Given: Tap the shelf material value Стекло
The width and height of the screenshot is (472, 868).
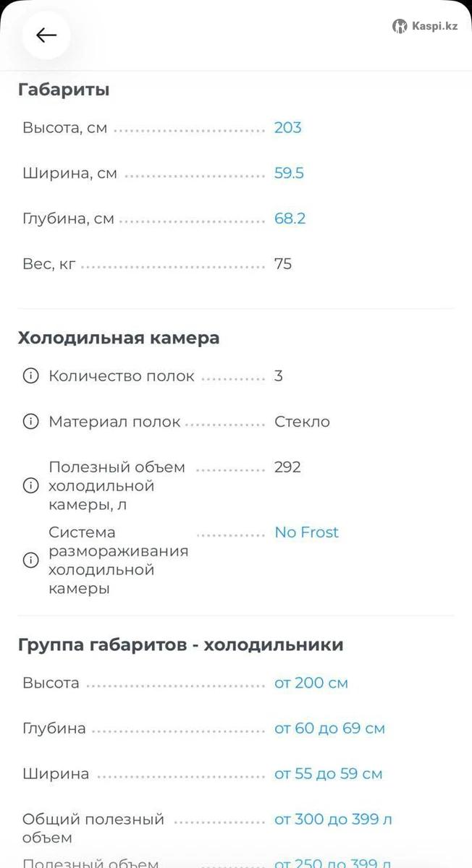Looking at the screenshot, I should tap(302, 422).
